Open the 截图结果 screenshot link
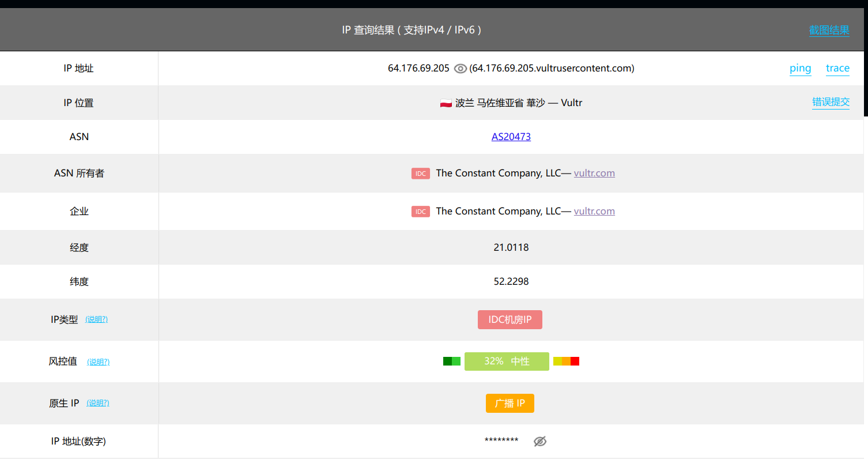Screen dimensions: 868x467 pos(829,30)
